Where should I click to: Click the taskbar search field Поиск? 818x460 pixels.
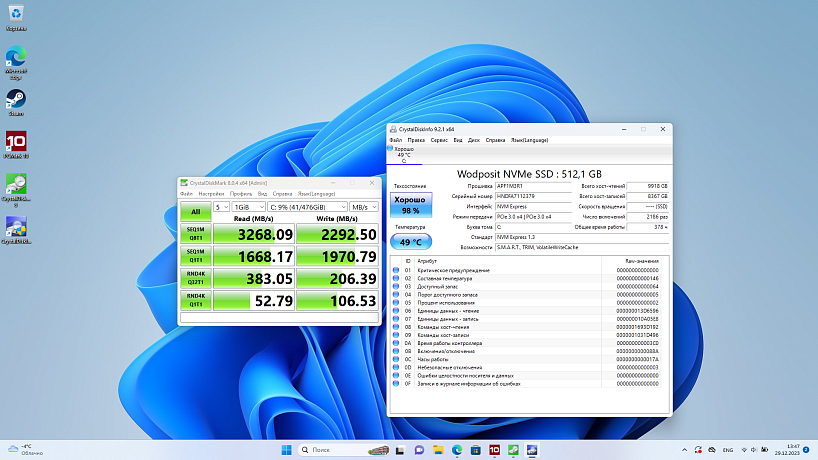tap(344, 450)
